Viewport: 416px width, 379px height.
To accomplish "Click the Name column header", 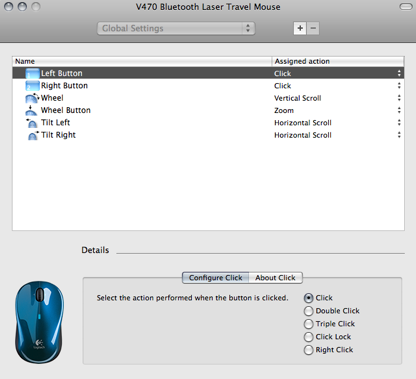I will point(142,61).
